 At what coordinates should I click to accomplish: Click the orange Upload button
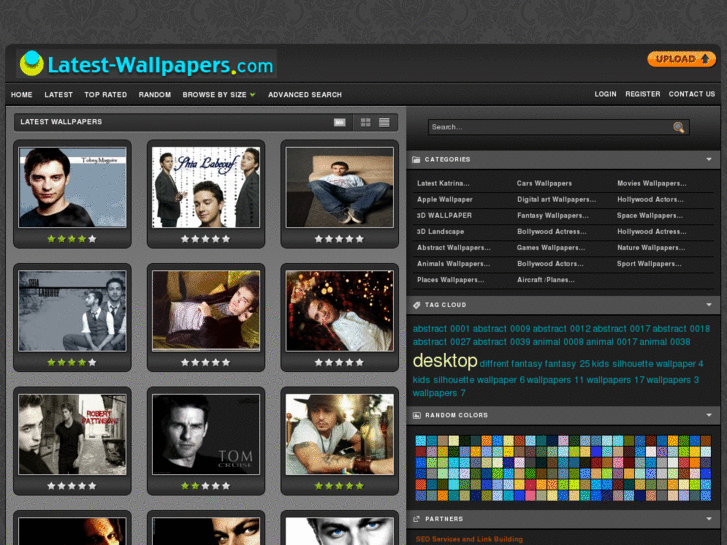(x=682, y=59)
